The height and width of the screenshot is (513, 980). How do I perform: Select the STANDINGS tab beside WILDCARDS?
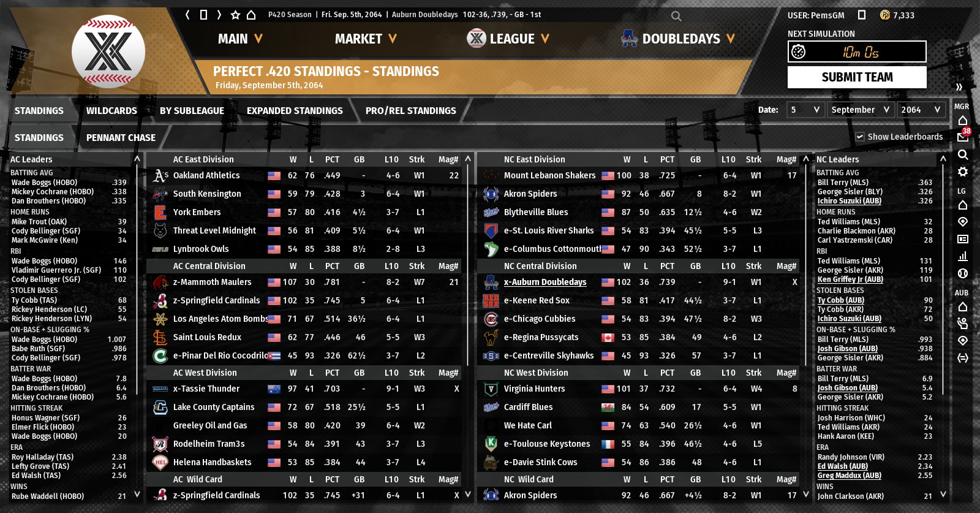click(39, 111)
